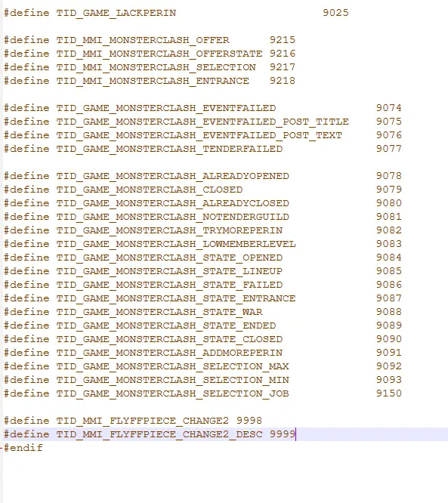The image size is (448, 503).
Task: Click TID_GAME_MONSTERCLASH_EVENTFAILED on the 9074 line
Action: [x=166, y=108]
